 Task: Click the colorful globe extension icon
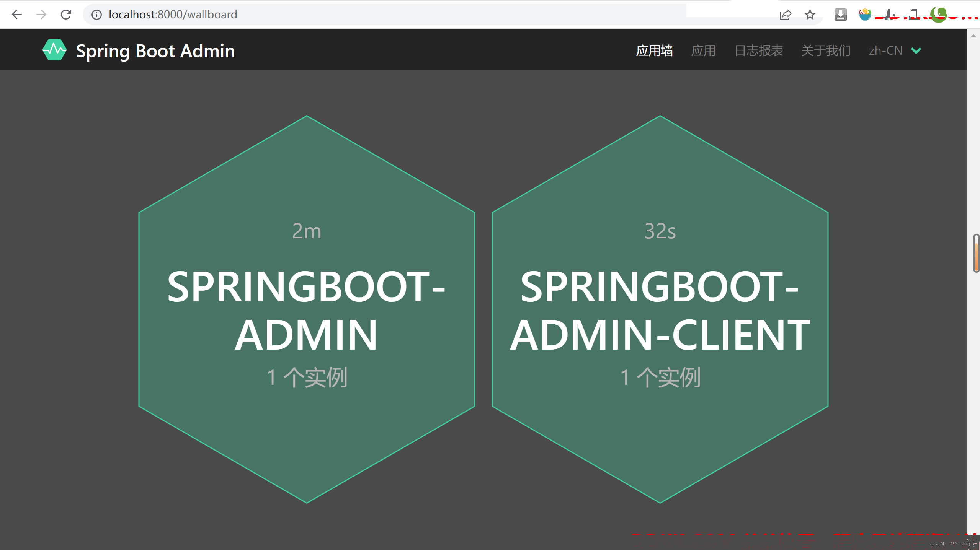point(865,15)
